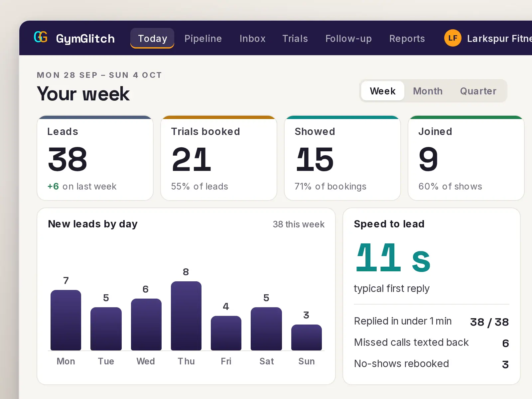Open the Leads summary card
This screenshot has height=399, width=532.
(95, 158)
